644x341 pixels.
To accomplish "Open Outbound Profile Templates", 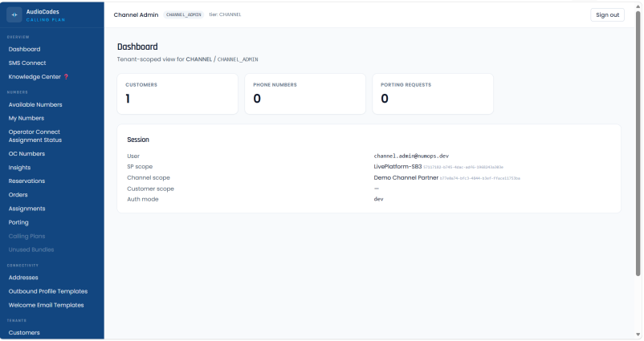I will (x=48, y=291).
